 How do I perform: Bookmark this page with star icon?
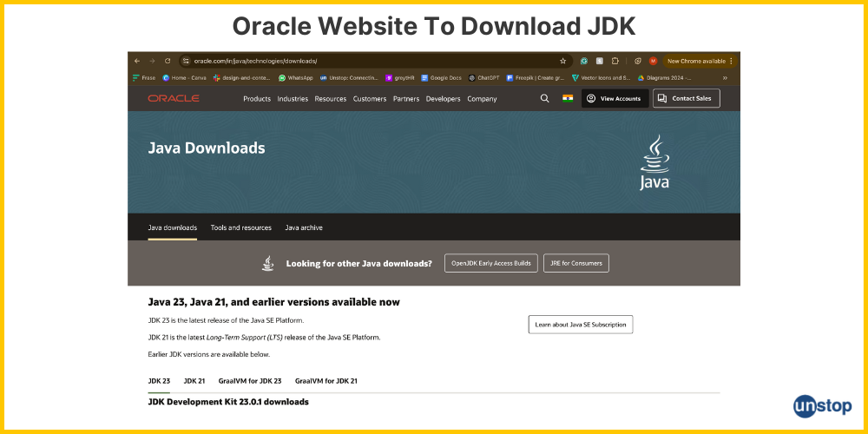pyautogui.click(x=562, y=61)
